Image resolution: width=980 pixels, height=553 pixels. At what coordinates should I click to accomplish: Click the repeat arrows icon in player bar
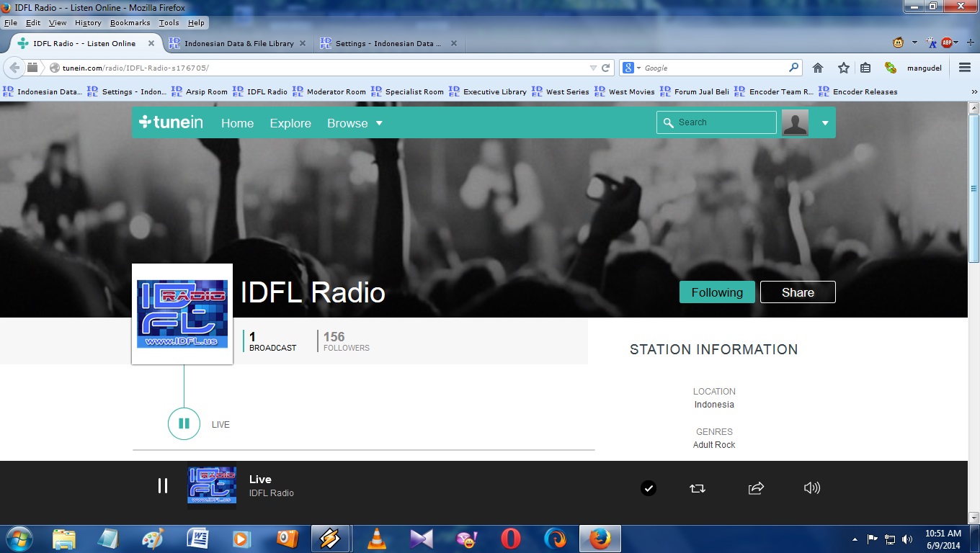coord(697,488)
